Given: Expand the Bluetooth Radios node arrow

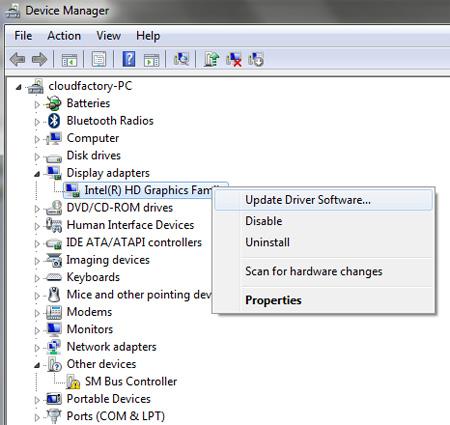Looking at the screenshot, I should click(37, 122).
